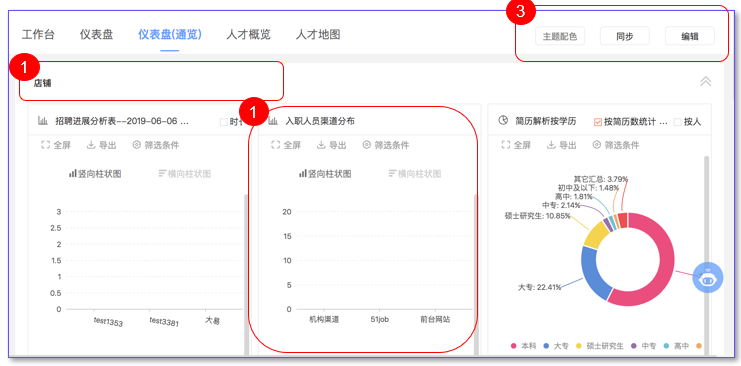
Task: Open filter conditions for 招聘进展分析表 chart
Action: tap(156, 145)
